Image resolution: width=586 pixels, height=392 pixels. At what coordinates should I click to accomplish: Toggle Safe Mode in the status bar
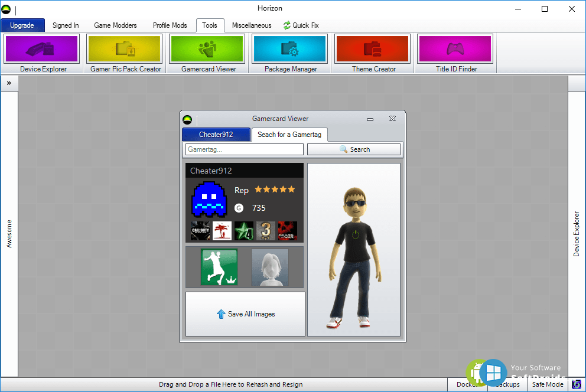[x=548, y=384]
